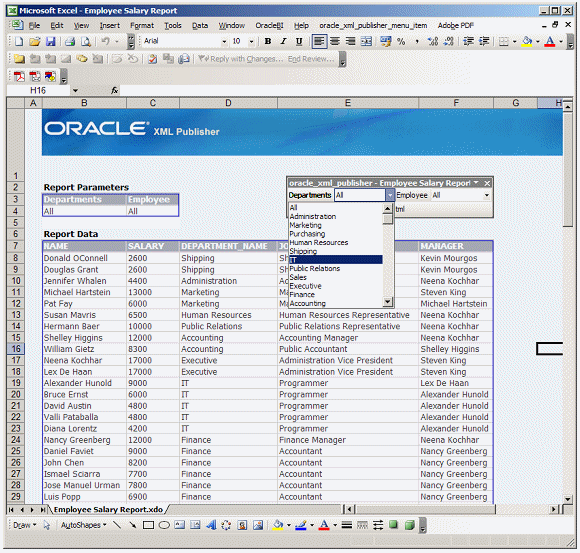
Task: Click the Merge and Center icon
Action: point(366,41)
